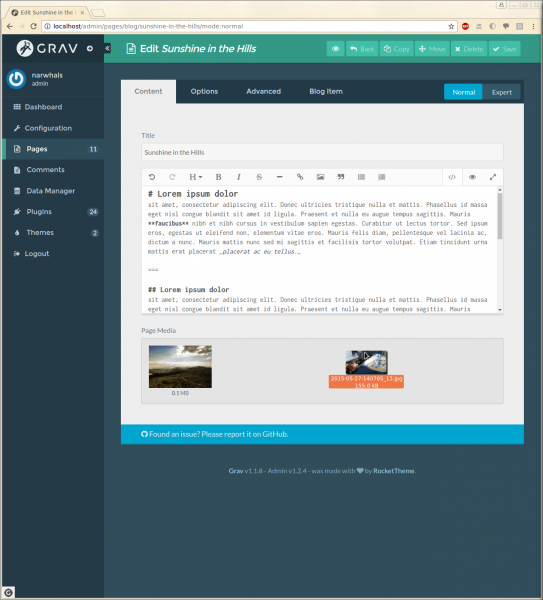Viewport: 543px width, 600px height.
Task: Collapse the sidebar with the chevron arrow
Action: click(x=108, y=48)
